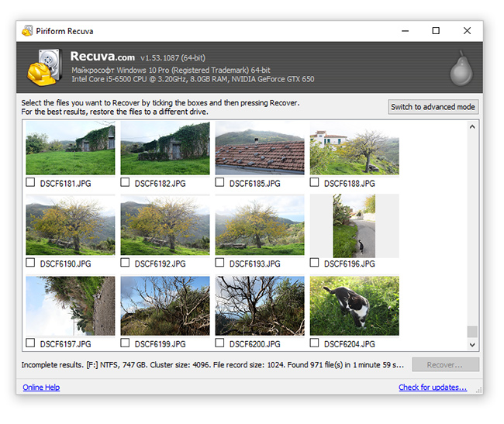Select the red tile roof thumbnail DSCF6185
This screenshot has width=504, height=424.
pyautogui.click(x=260, y=148)
